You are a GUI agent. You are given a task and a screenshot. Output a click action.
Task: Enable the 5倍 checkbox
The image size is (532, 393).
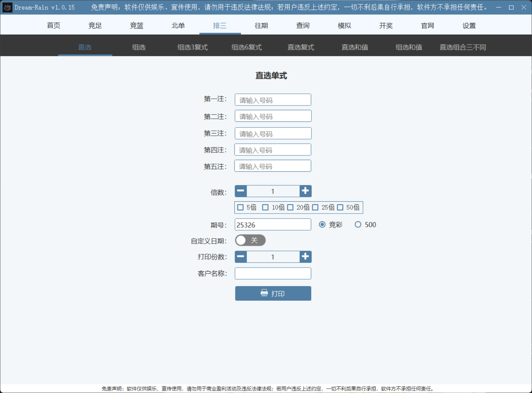[x=240, y=207]
